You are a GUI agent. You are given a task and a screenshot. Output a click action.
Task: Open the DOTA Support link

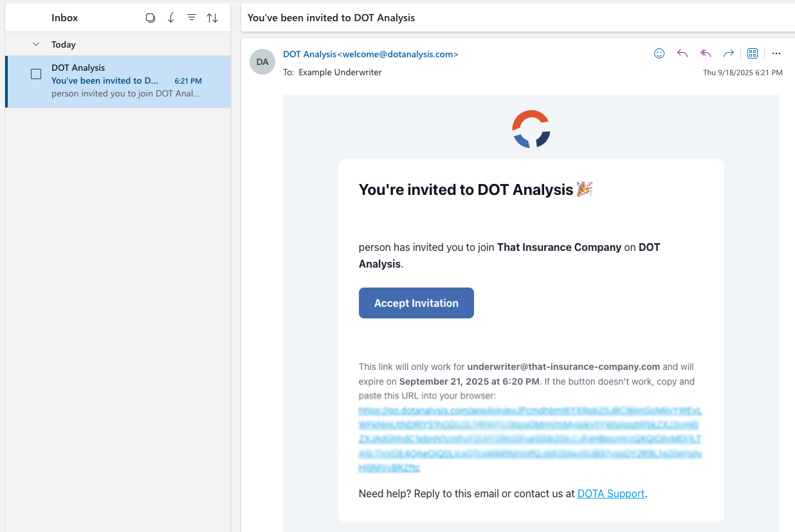[611, 493]
